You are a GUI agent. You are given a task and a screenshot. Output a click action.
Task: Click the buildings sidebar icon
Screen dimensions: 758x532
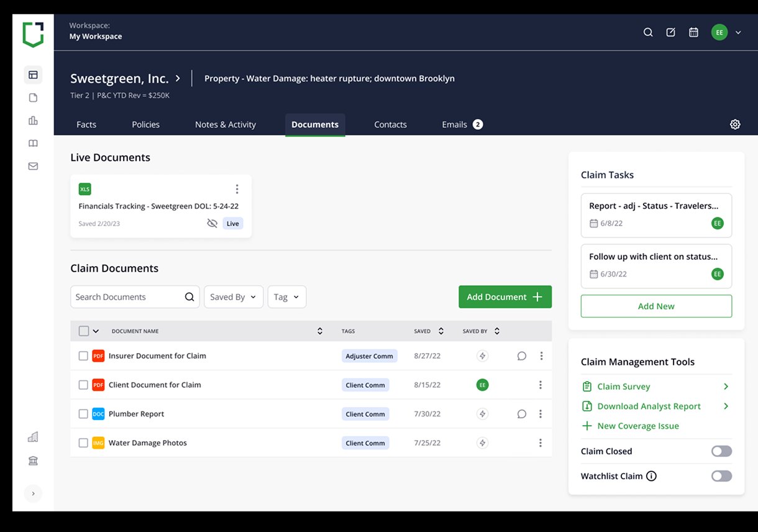click(33, 438)
